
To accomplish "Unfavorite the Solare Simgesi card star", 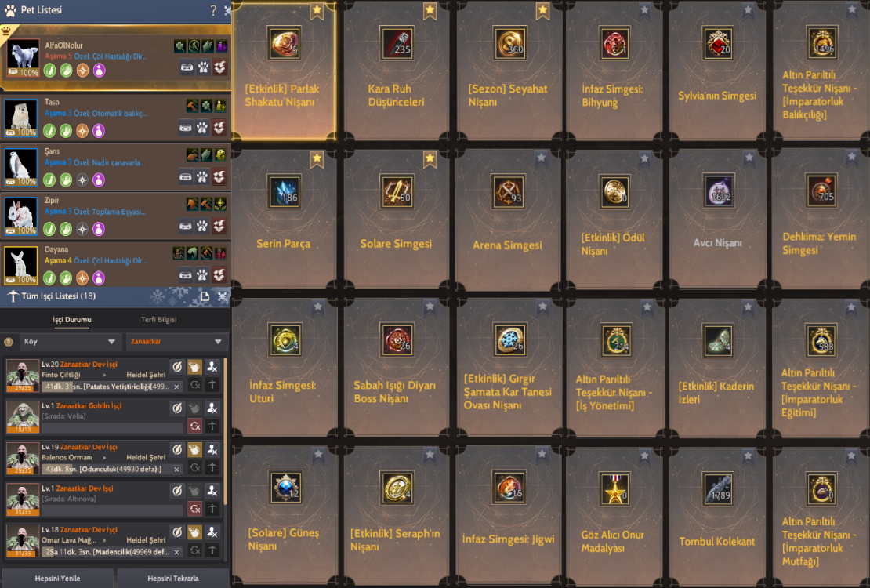I will point(430,159).
